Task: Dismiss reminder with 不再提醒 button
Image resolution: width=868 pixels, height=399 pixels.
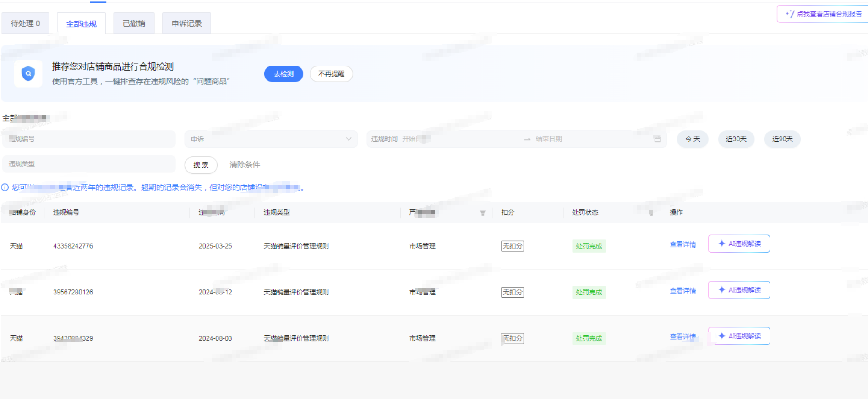Action: click(331, 74)
